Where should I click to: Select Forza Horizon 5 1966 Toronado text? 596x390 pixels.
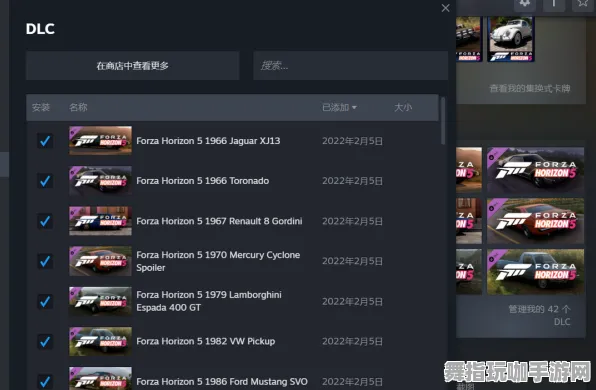coord(203,181)
